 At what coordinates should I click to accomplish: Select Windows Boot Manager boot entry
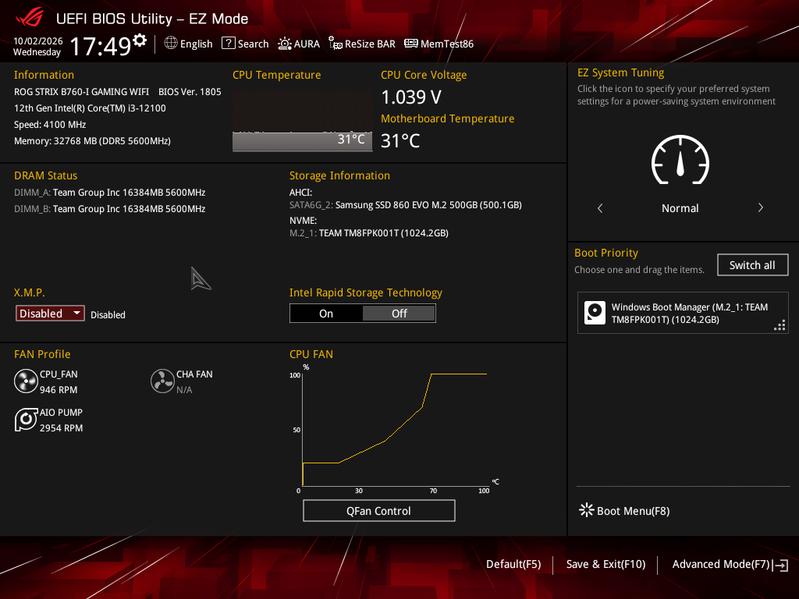coord(683,313)
